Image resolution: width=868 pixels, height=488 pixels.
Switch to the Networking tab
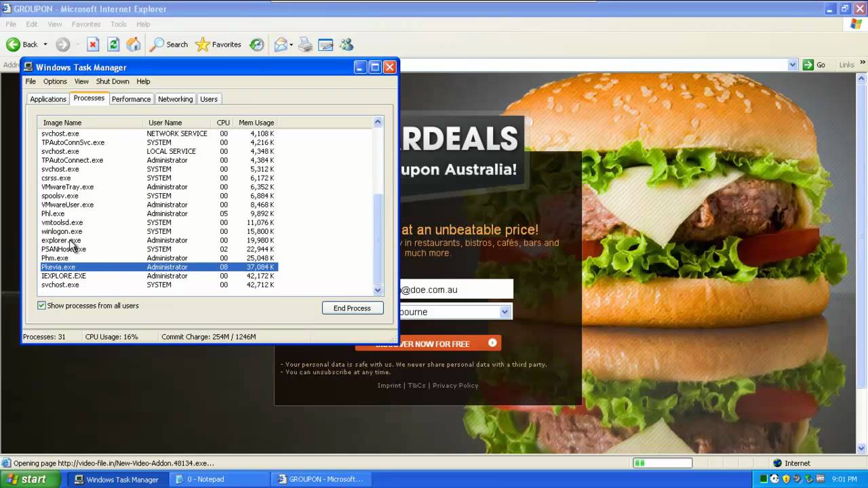coord(175,99)
